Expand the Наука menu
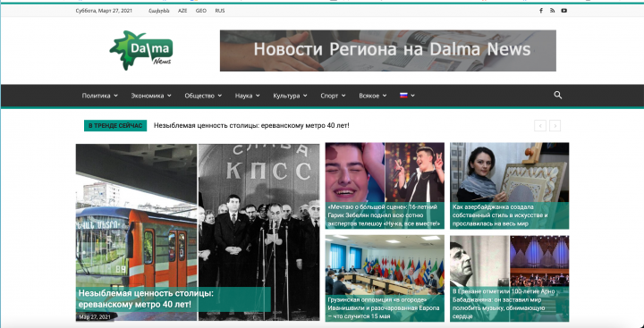 pyautogui.click(x=247, y=96)
